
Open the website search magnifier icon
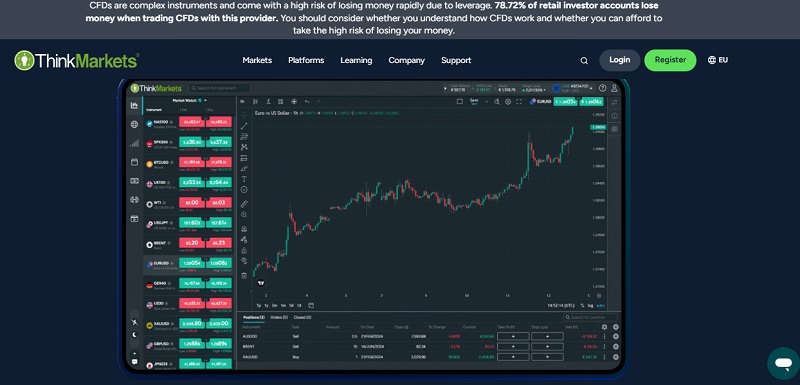pyautogui.click(x=584, y=61)
